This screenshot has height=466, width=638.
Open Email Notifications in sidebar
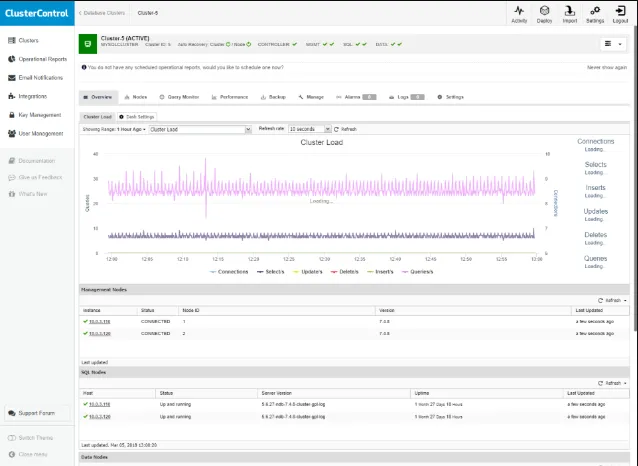[x=35, y=78]
